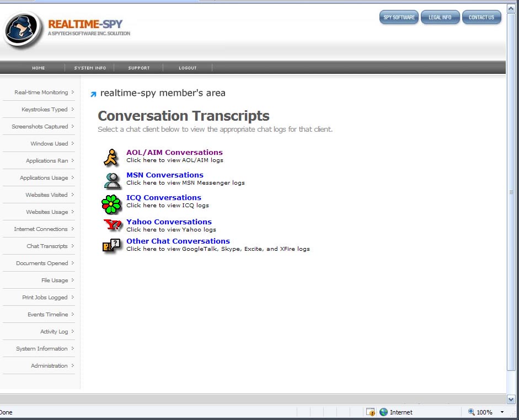Screen dimensions: 519x420
Task: Open the SUPPORT menu item
Action: click(x=139, y=68)
